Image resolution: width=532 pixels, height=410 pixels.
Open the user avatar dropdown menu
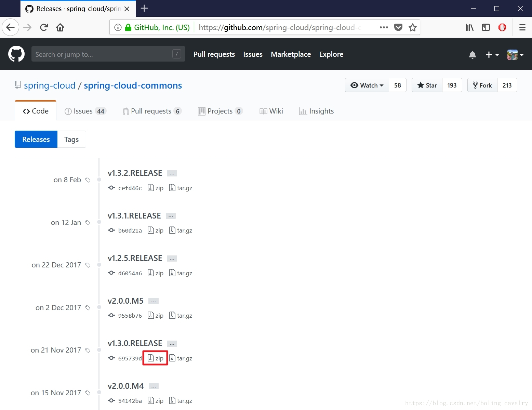click(516, 55)
